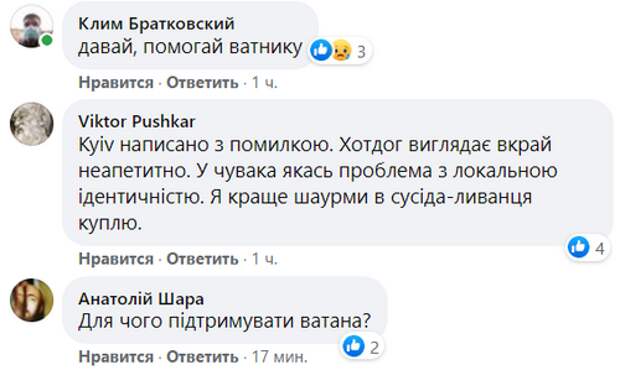The height and width of the screenshot is (370, 620).
Task: Open reaction count 3 on first comment
Action: coord(361,51)
